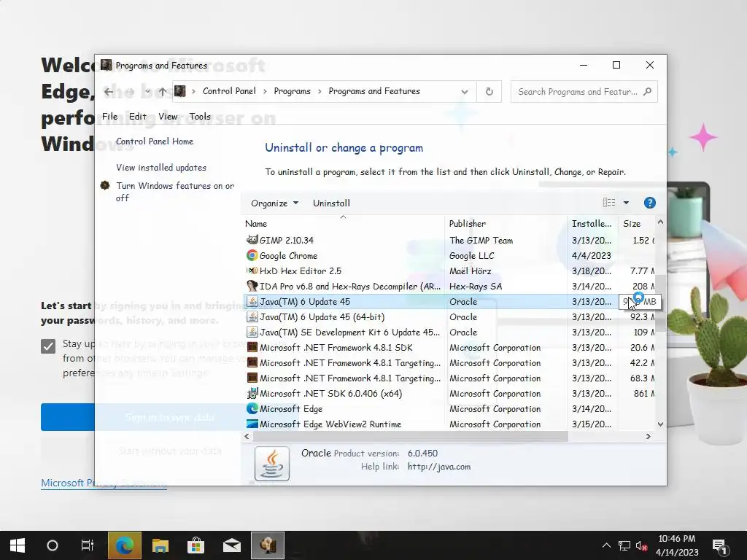Open File Explorer from the taskbar

point(160,545)
